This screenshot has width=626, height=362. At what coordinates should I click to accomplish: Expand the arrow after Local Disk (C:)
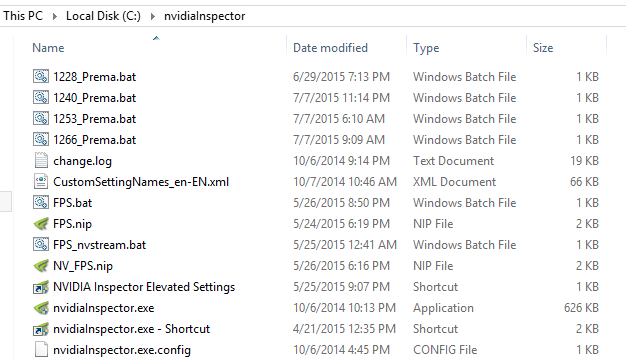tap(153, 16)
